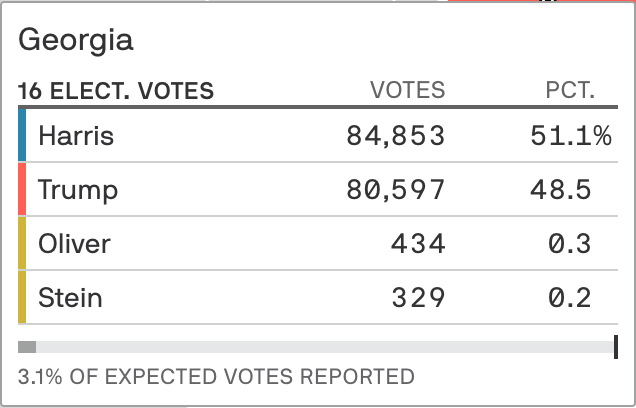Click the blue color bar beside Harris
636x408 pixels.
[22, 135]
